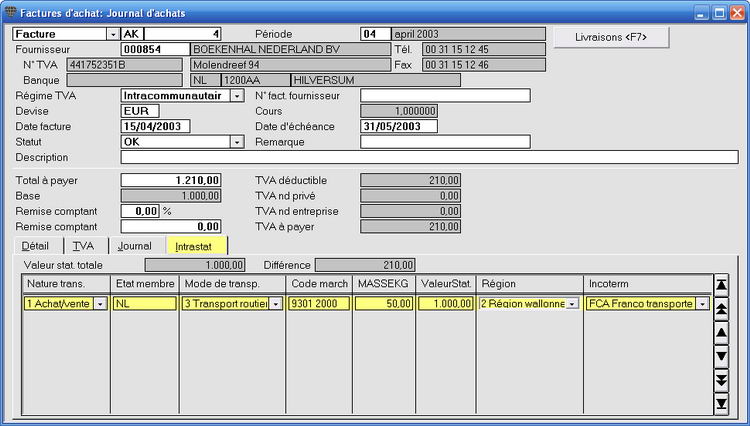Click Valeur stat. totale value 1.000,00
The height and width of the screenshot is (426, 750).
pyautogui.click(x=195, y=265)
